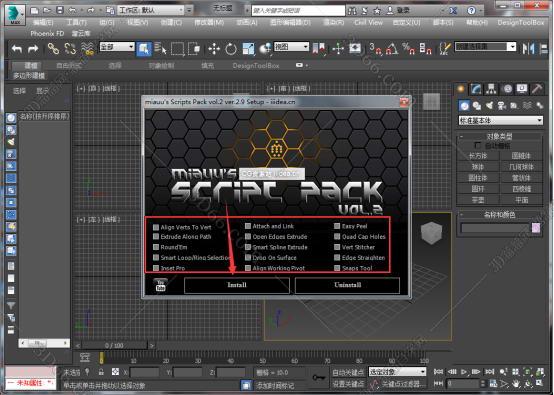Open the Phoenix FD menu
The image size is (554, 395).
(x=47, y=34)
